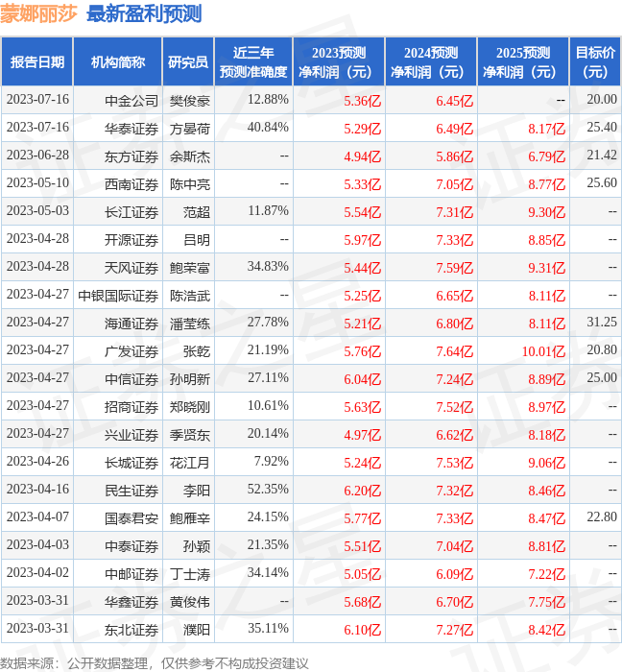
Task: Select analyst 方晏荷 in 华泰证券 row
Action: [x=190, y=129]
